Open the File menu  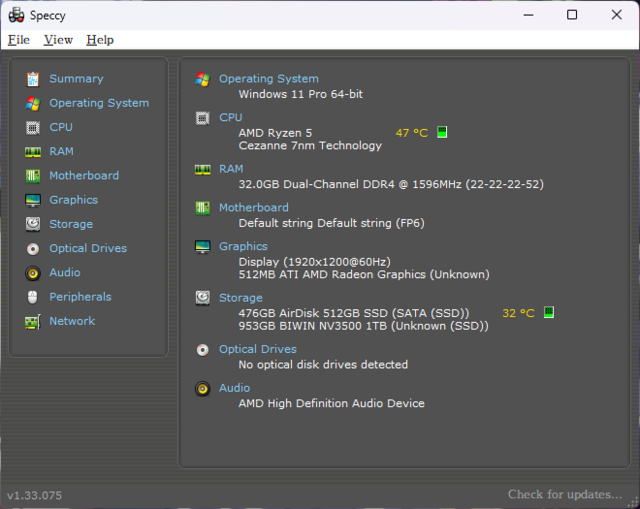pyautogui.click(x=19, y=40)
